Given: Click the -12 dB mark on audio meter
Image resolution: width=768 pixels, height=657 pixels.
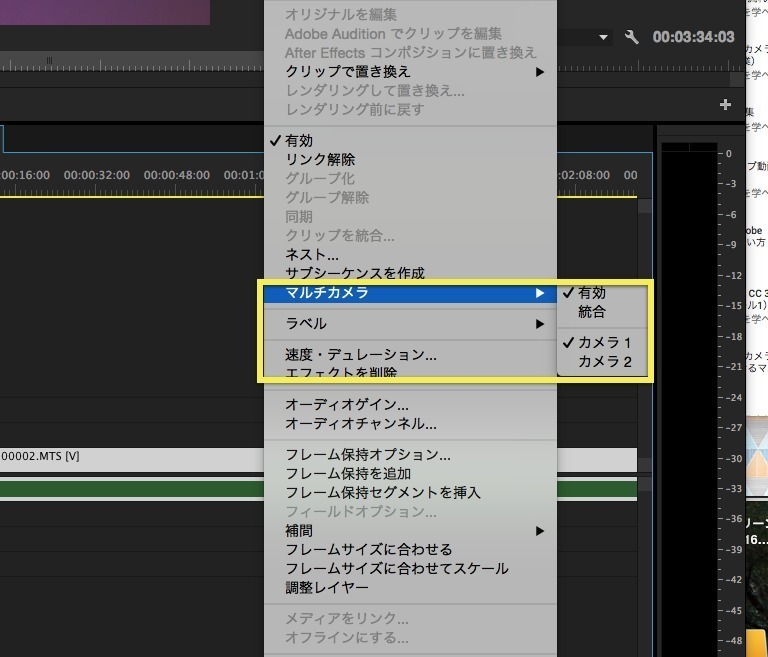Looking at the screenshot, I should click(731, 275).
